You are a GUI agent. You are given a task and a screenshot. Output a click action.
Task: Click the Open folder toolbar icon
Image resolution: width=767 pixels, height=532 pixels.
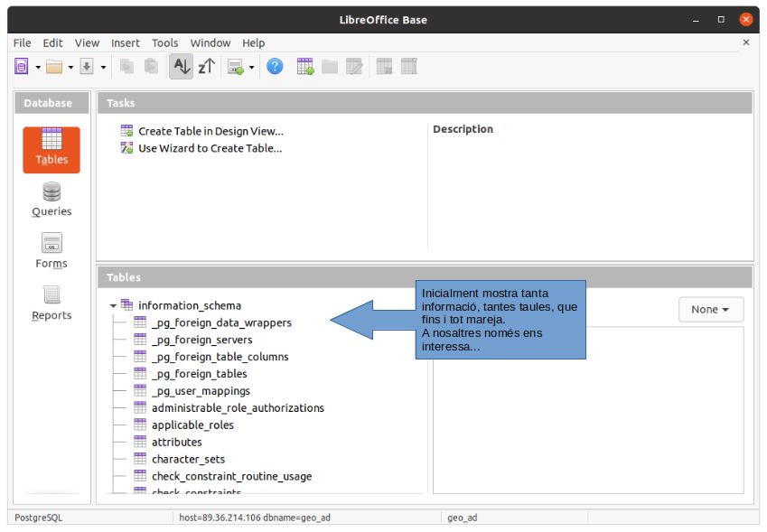(x=54, y=67)
